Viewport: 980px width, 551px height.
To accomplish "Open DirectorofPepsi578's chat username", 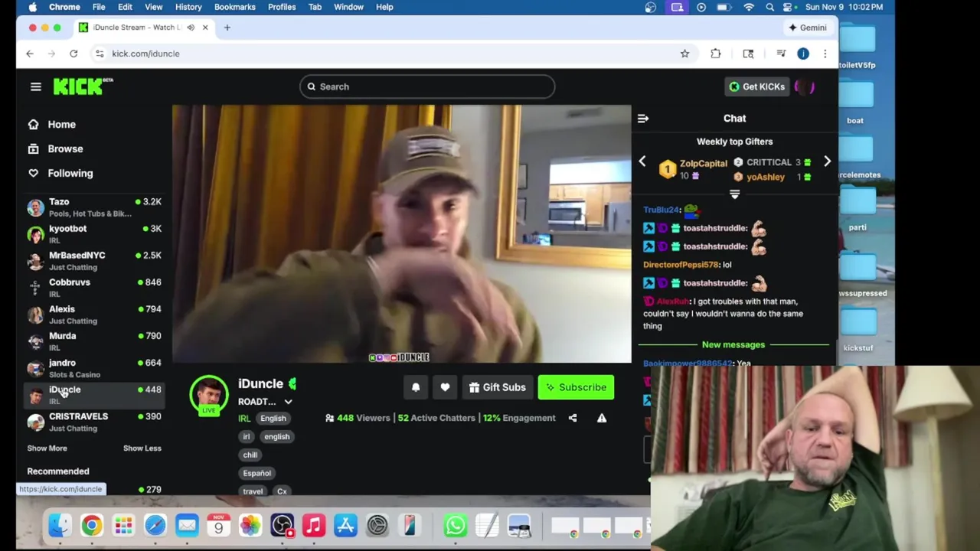I will pos(681,265).
